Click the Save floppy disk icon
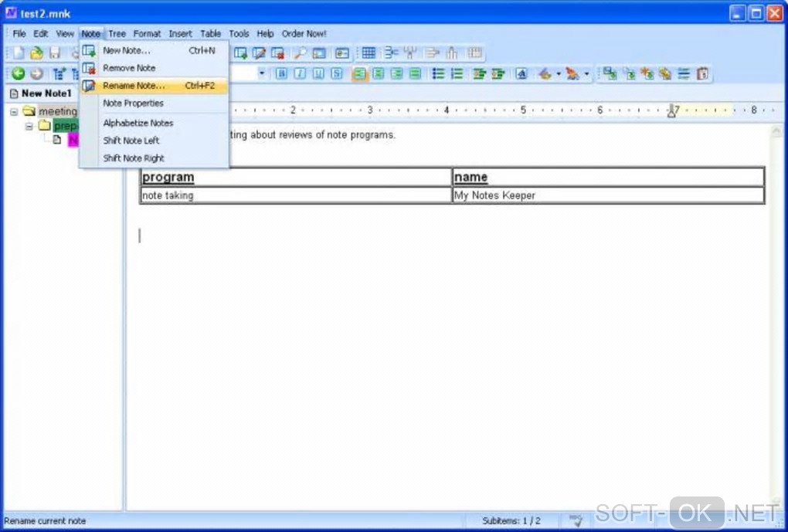788x532 pixels. coord(54,53)
